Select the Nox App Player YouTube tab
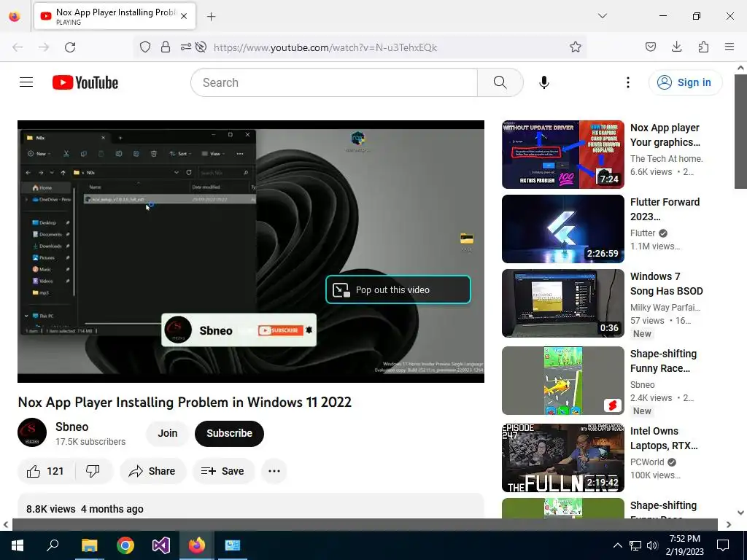This screenshot has width=747, height=560. point(115,16)
